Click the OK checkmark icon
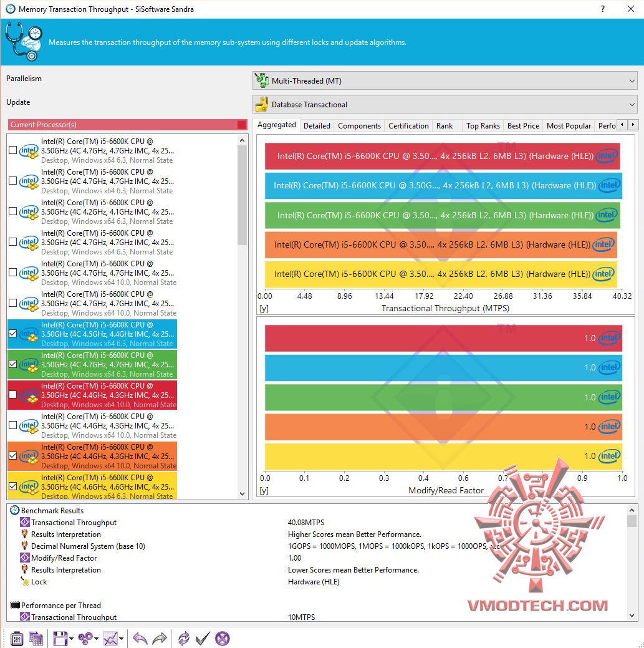Viewport: 644px width, 648px height. pyautogui.click(x=203, y=639)
